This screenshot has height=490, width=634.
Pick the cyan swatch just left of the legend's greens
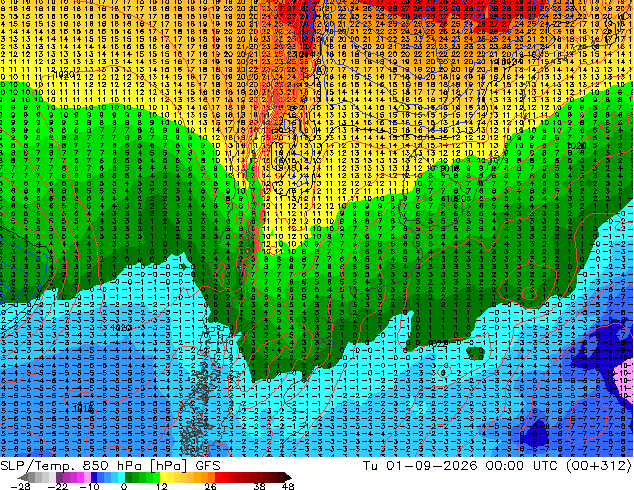[121, 477]
